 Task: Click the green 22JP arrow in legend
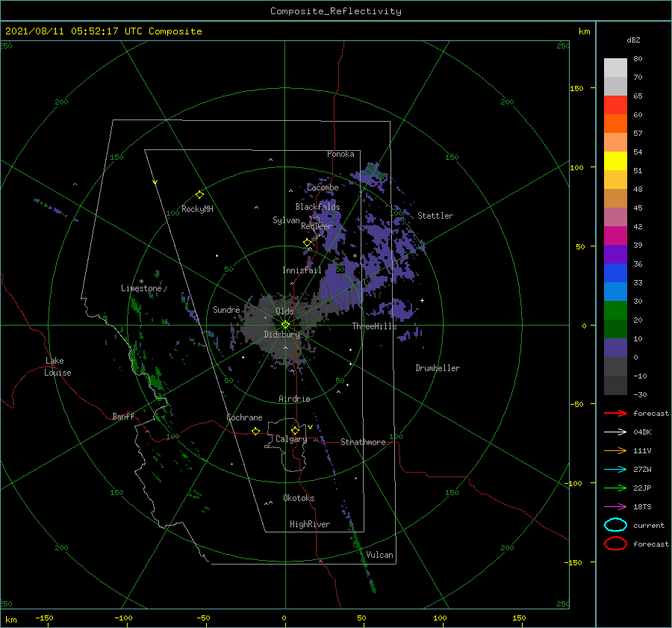pyautogui.click(x=615, y=488)
